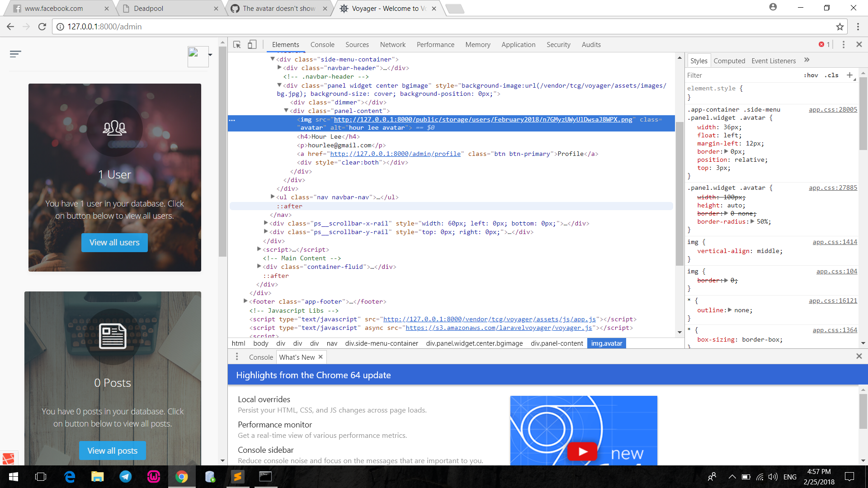The image size is (868, 488).
Task: Select img.avatar in the breadcrumb bar
Action: coord(606,343)
